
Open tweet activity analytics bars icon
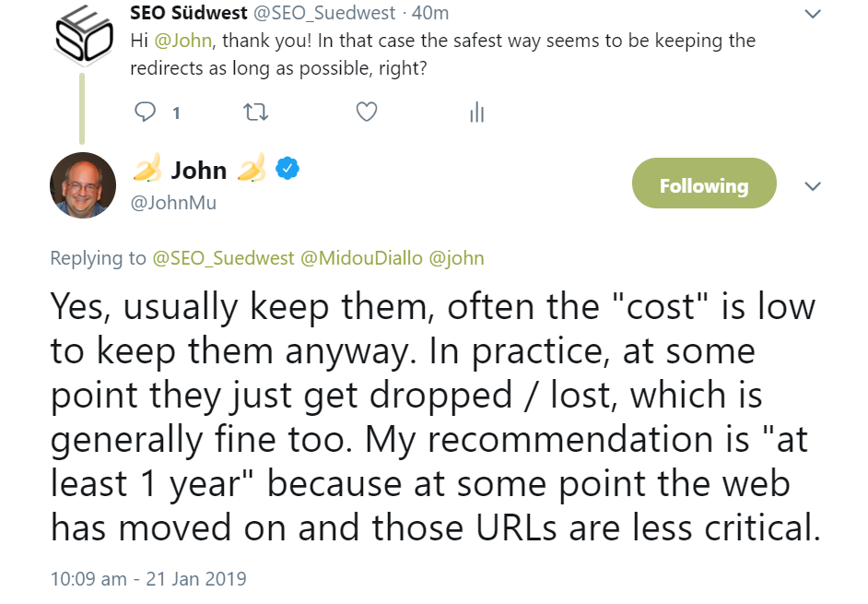click(x=476, y=113)
